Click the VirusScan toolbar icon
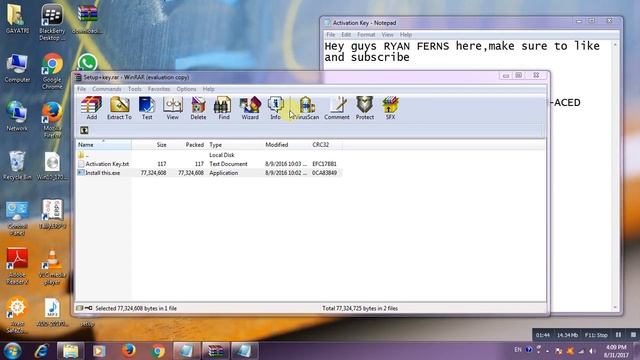The width and height of the screenshot is (640, 360). coord(307,108)
